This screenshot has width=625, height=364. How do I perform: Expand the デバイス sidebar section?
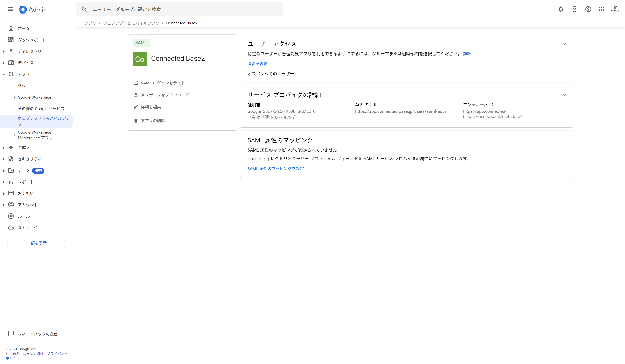click(4, 63)
